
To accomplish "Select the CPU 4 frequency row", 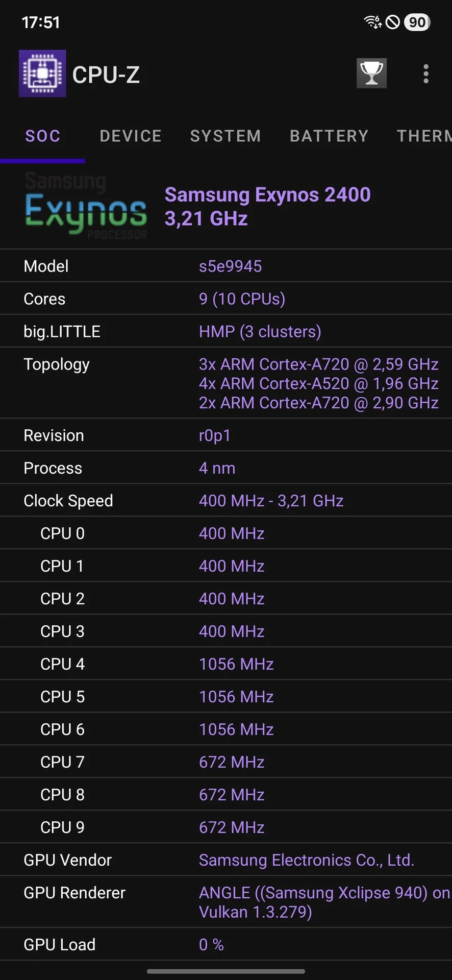I will pos(226,664).
